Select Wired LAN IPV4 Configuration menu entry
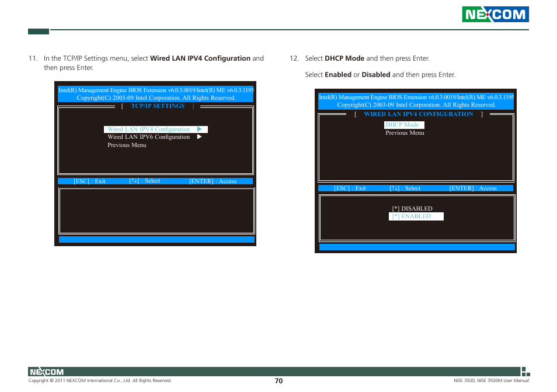 [155, 129]
